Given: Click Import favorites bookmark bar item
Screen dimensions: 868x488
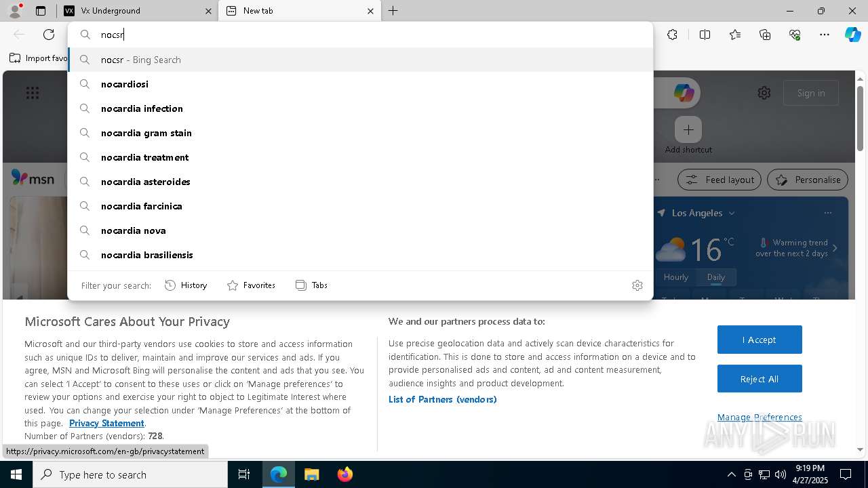Looking at the screenshot, I should [x=39, y=58].
